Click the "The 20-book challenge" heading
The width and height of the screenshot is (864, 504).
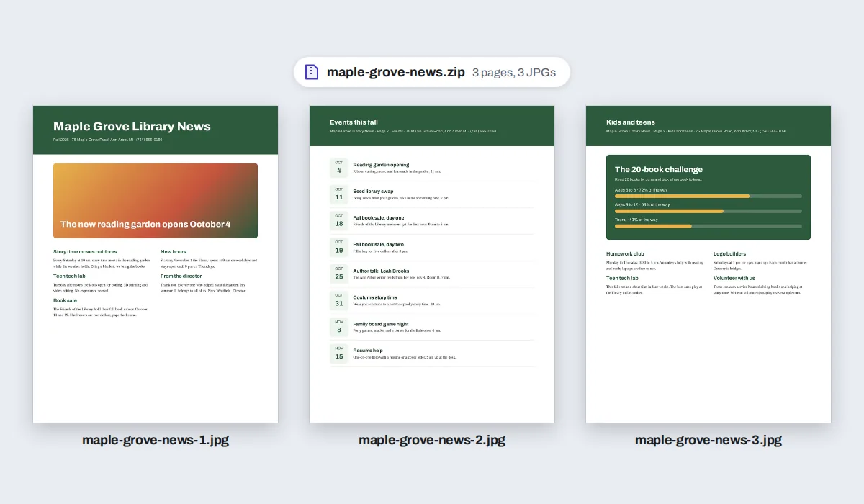(x=659, y=170)
